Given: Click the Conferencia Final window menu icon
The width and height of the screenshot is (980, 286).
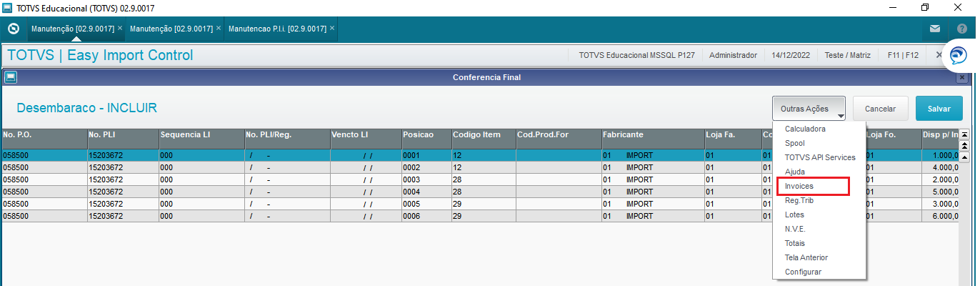Looking at the screenshot, I should point(10,77).
